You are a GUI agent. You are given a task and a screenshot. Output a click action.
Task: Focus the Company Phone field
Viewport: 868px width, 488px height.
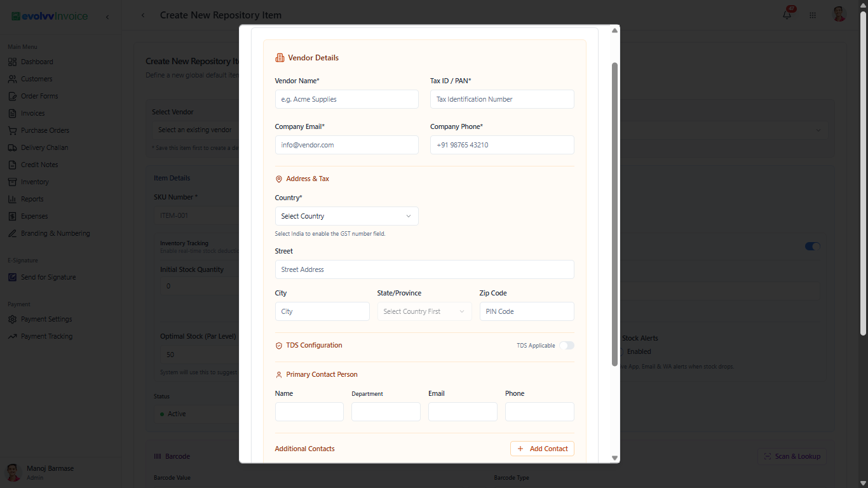502,145
